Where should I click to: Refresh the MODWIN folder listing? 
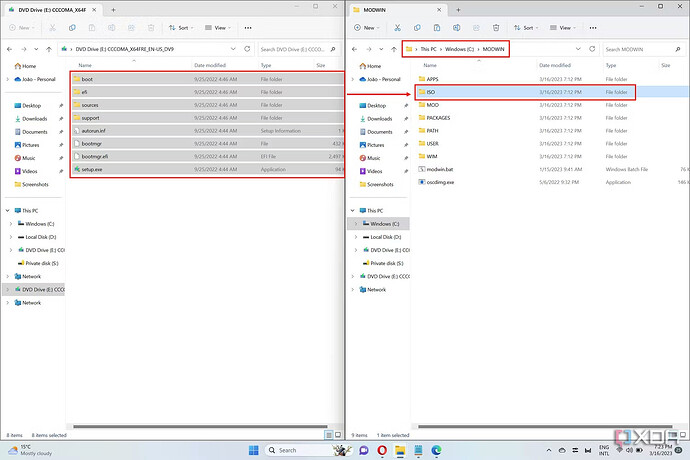click(x=592, y=49)
